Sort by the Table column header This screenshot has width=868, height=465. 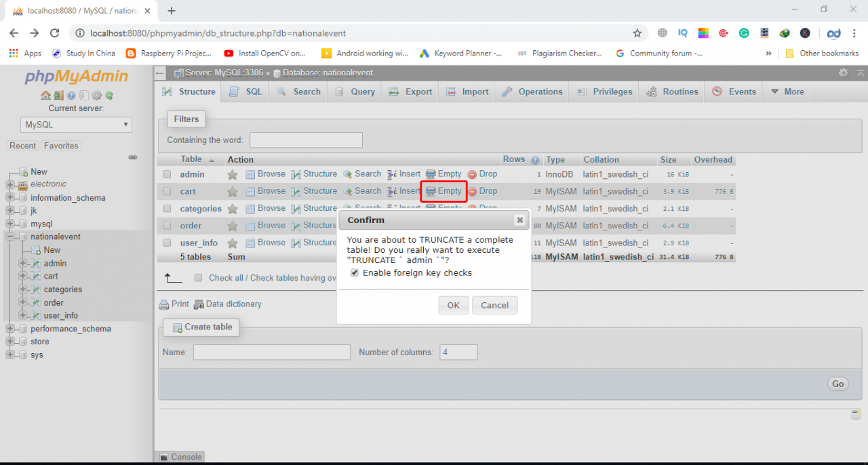(191, 159)
